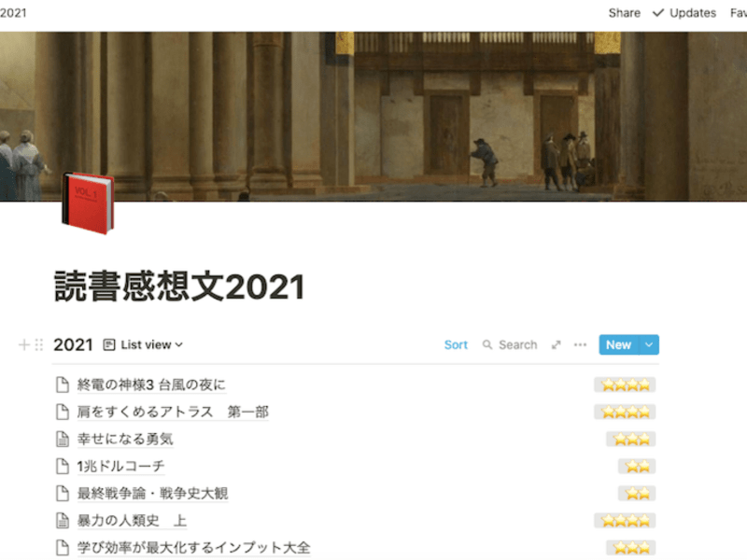
Task: Click the plus icon beside 2021 heading
Action: click(x=24, y=344)
